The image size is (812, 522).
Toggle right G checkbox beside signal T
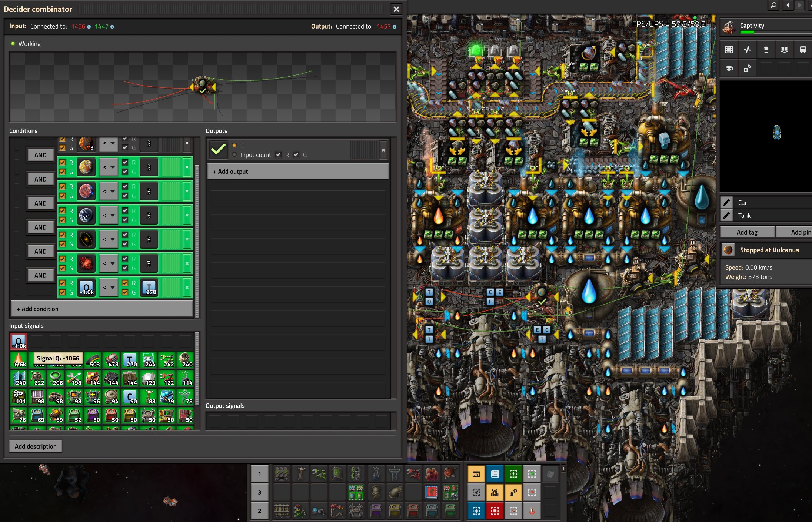(x=125, y=292)
